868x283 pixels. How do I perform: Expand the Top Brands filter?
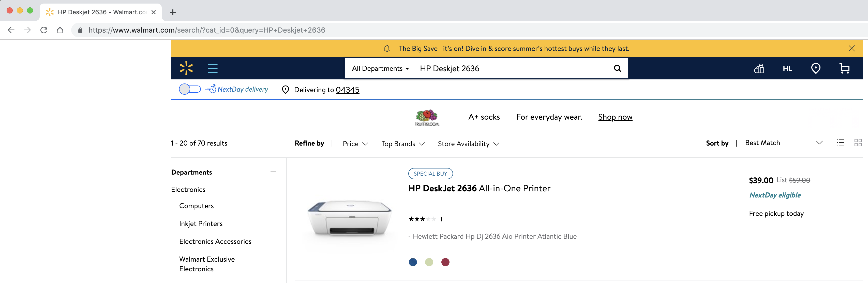pos(403,144)
